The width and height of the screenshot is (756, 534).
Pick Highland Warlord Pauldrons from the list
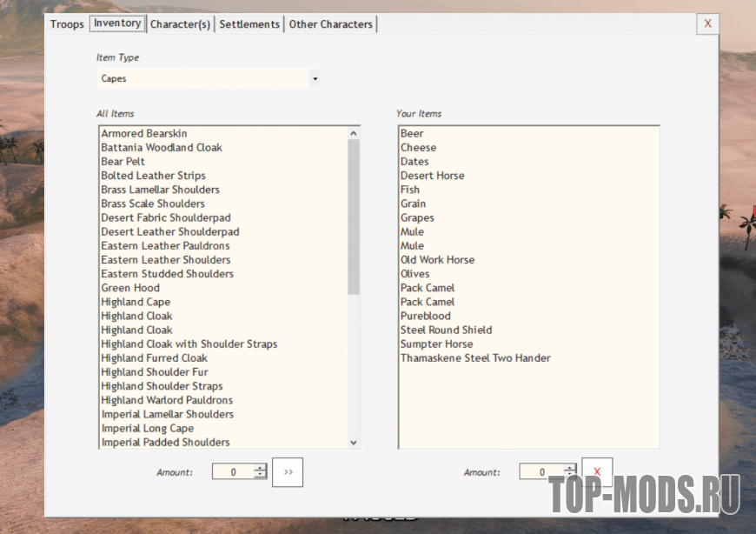(x=167, y=400)
